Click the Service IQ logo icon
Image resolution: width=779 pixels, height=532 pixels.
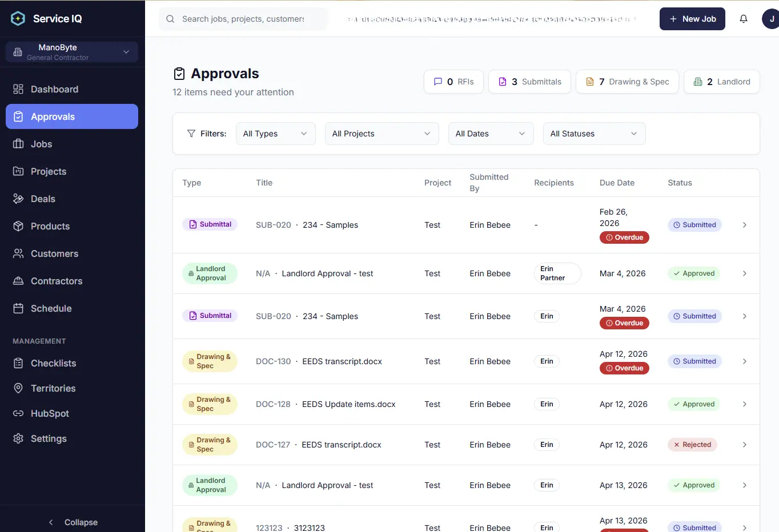pyautogui.click(x=18, y=19)
